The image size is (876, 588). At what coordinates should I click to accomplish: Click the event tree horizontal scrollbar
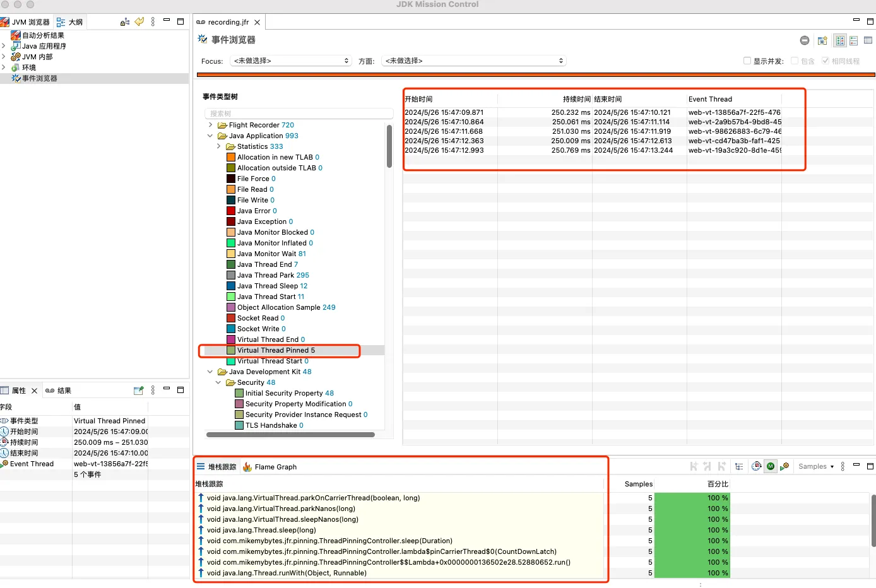tap(290, 434)
